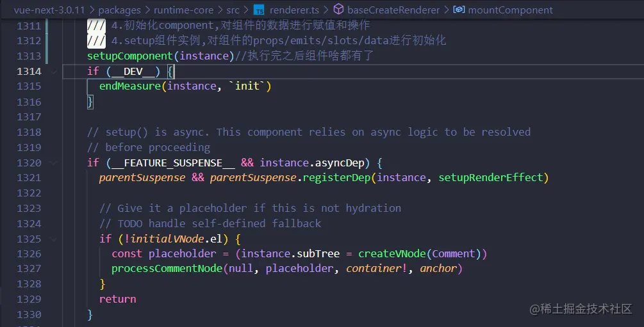This screenshot has height=327, width=644.
Task: Click container! argument on line 1327
Action: (x=377, y=269)
